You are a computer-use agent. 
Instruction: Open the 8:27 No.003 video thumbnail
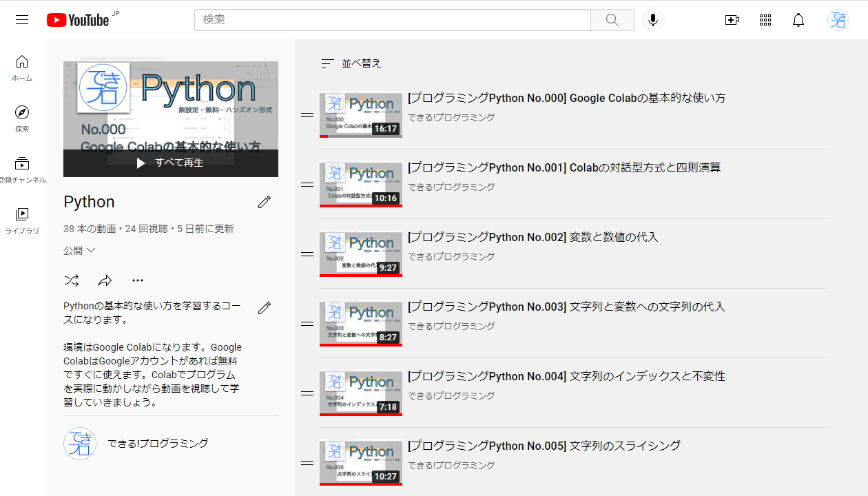pyautogui.click(x=361, y=324)
